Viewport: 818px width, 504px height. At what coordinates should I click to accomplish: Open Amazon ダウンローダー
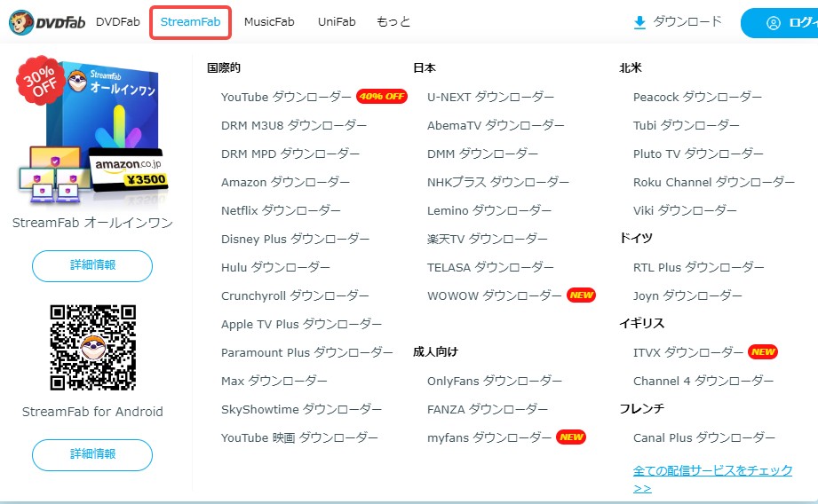pos(285,183)
